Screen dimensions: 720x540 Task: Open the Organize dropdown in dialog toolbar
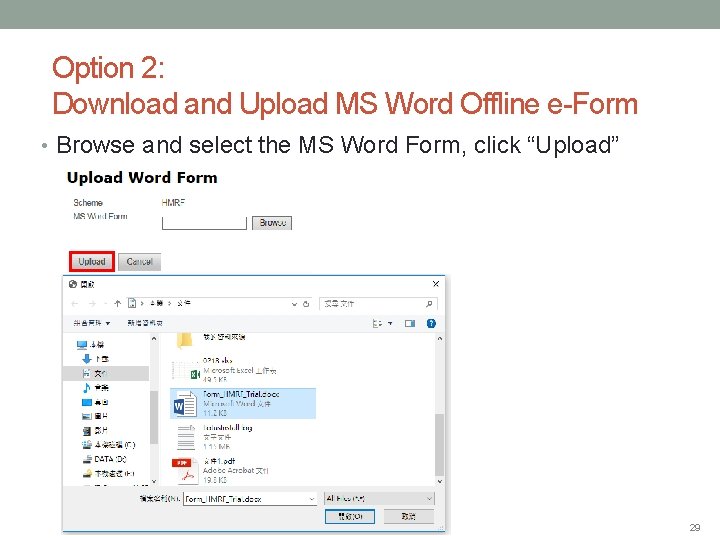point(91,323)
